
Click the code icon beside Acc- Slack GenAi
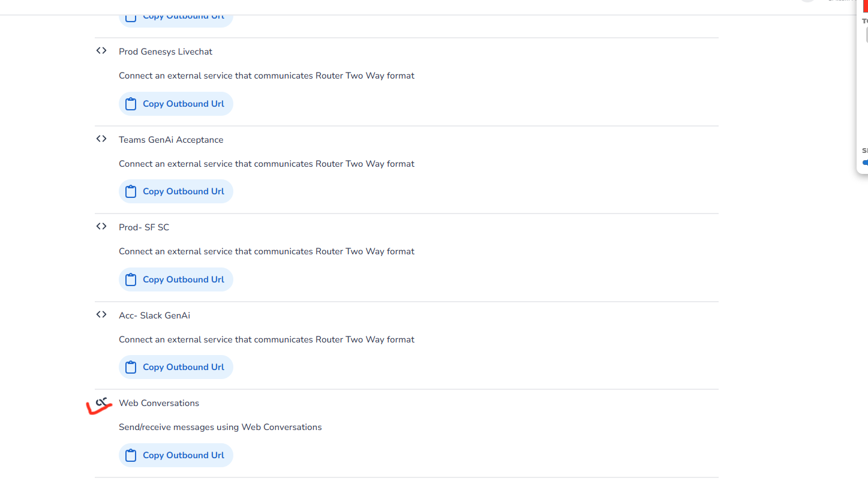101,315
